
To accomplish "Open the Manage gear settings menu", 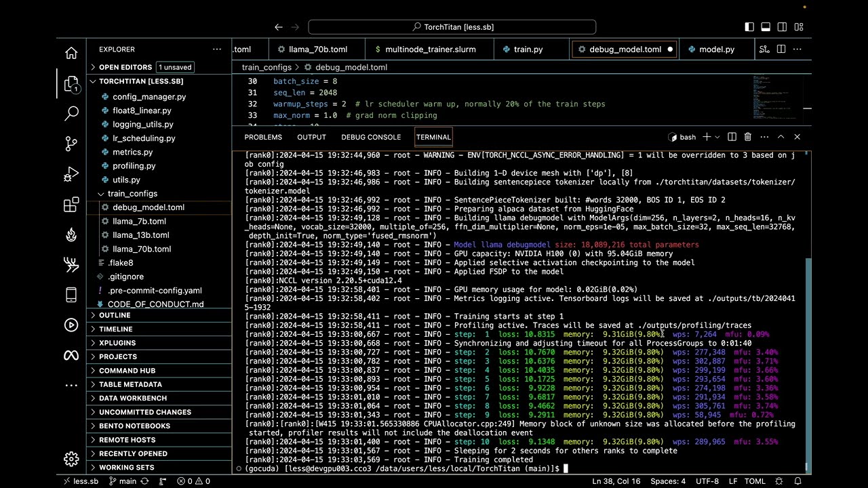I will (x=71, y=459).
